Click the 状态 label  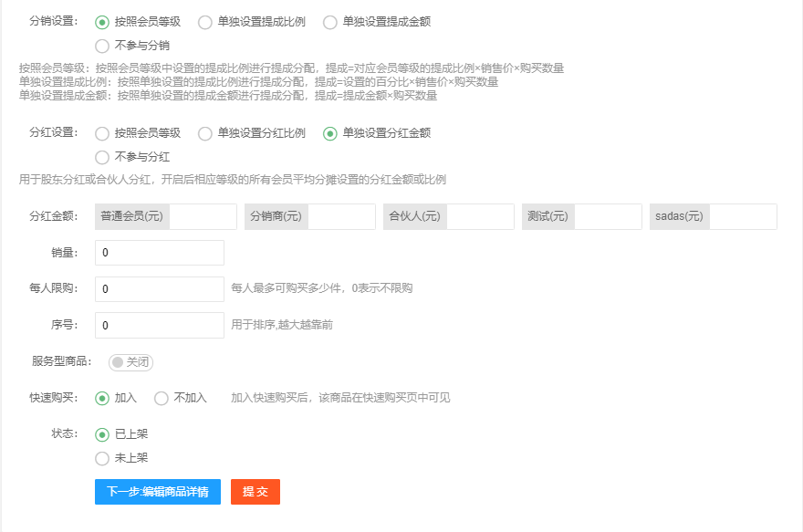pyautogui.click(x=64, y=433)
